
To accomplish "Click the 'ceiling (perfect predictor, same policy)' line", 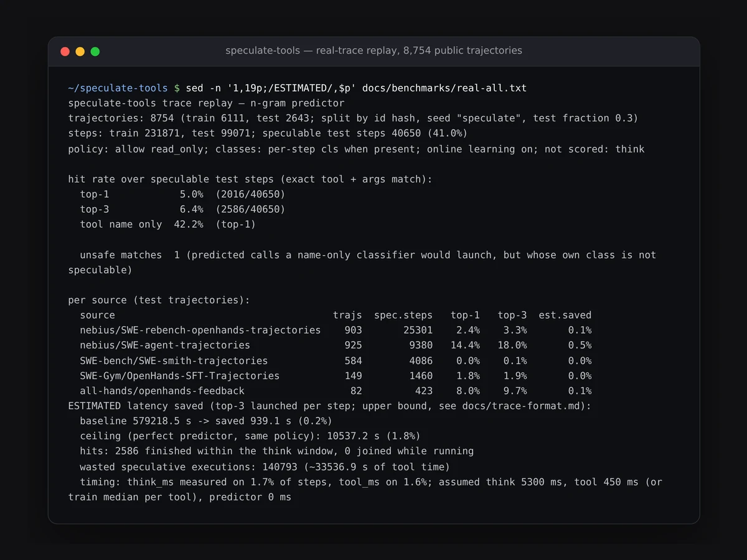I will (x=250, y=436).
